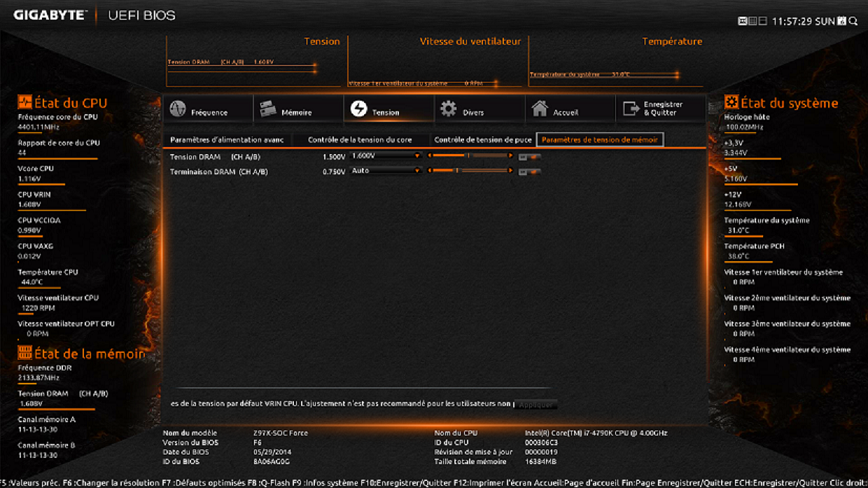Click the État du système header icon
868x488 pixels.
click(x=731, y=102)
